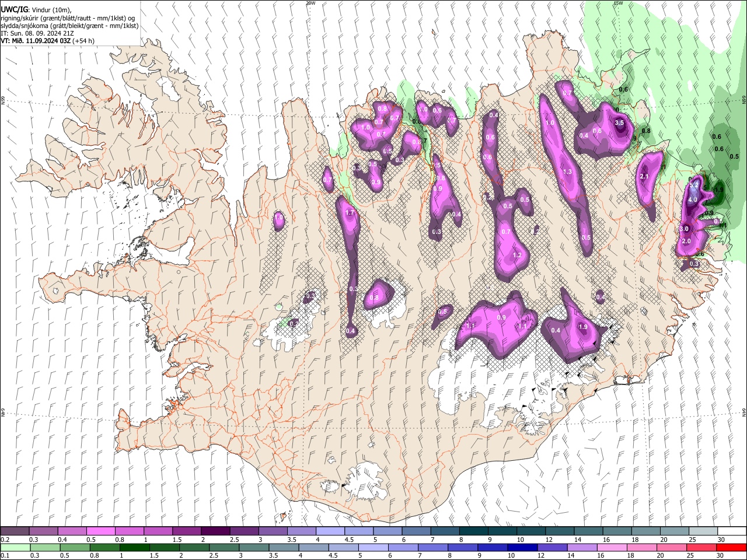This screenshot has height=560, width=747.
Task: Select the 'IT: Sun. 08. 09. 2024 21Z' line
Action: pos(38,33)
